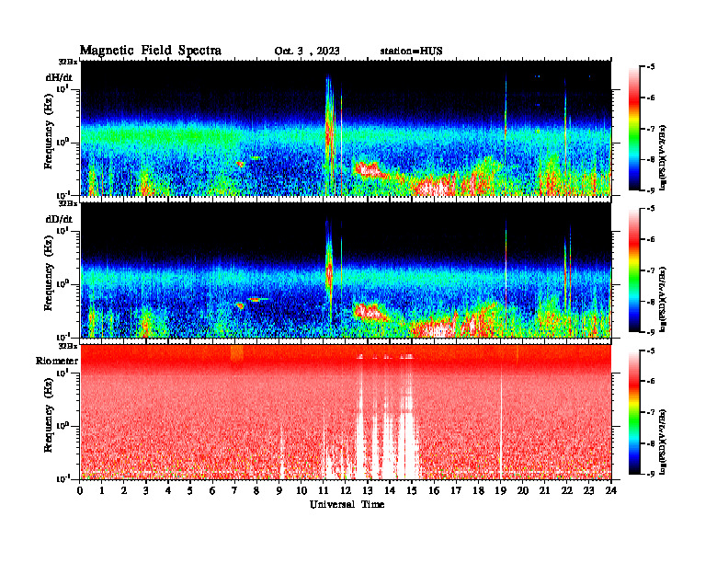Click hour 6 on the Universal Time axis
Screen dimensions: 728x563
pos(212,490)
